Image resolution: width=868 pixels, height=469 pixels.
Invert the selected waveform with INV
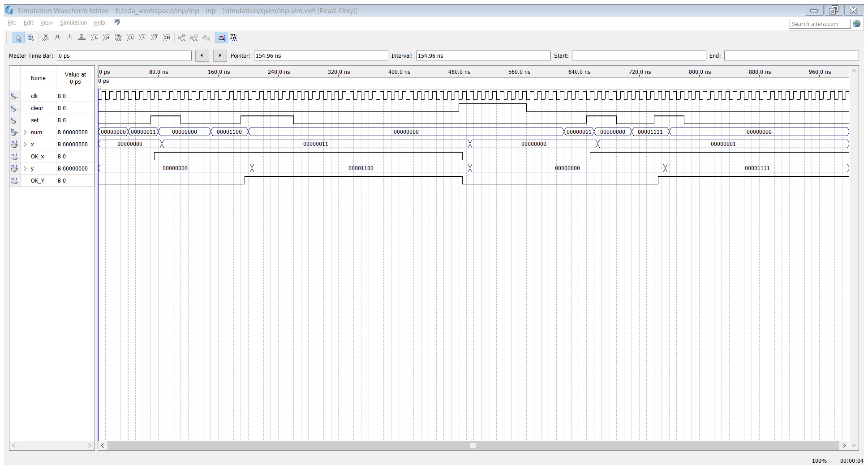(x=118, y=38)
